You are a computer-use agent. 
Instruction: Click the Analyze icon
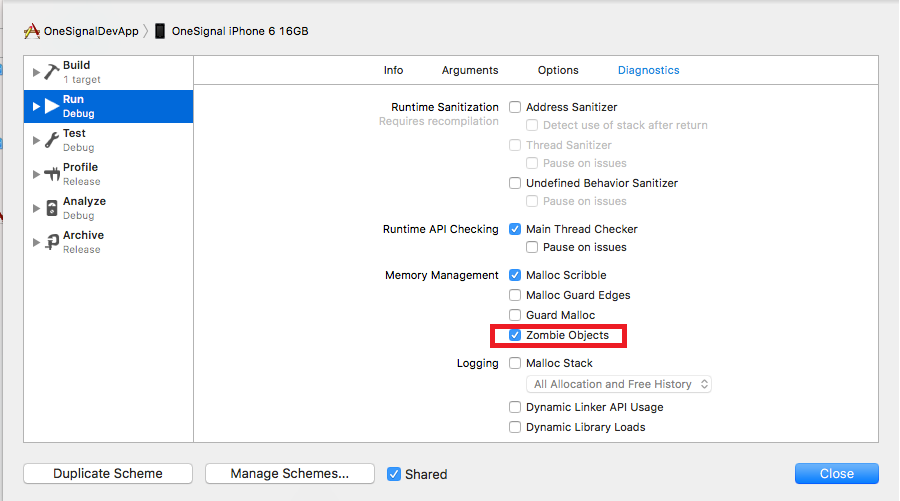(52, 208)
